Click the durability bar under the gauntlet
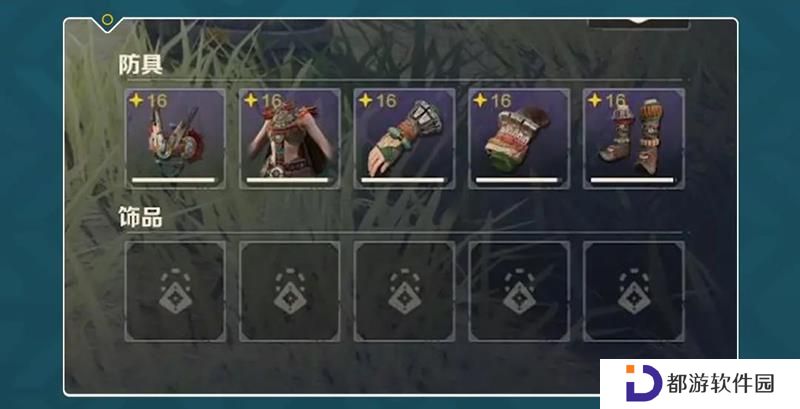The image size is (800, 409). (402, 180)
